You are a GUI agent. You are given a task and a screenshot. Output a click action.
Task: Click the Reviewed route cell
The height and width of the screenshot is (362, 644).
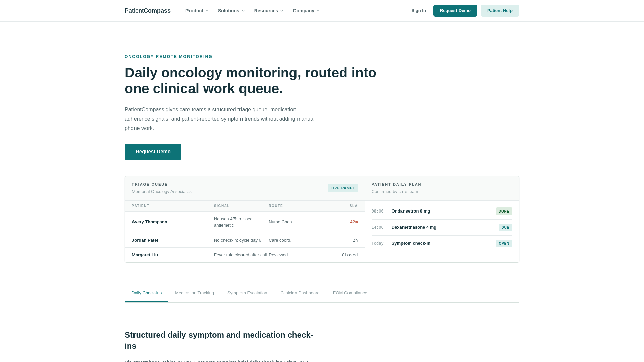[x=278, y=255]
